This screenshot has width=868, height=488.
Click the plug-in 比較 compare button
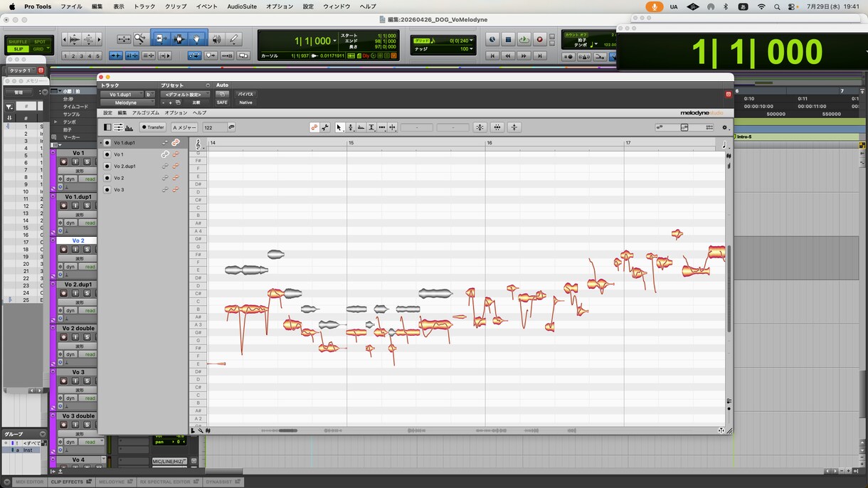tap(196, 102)
